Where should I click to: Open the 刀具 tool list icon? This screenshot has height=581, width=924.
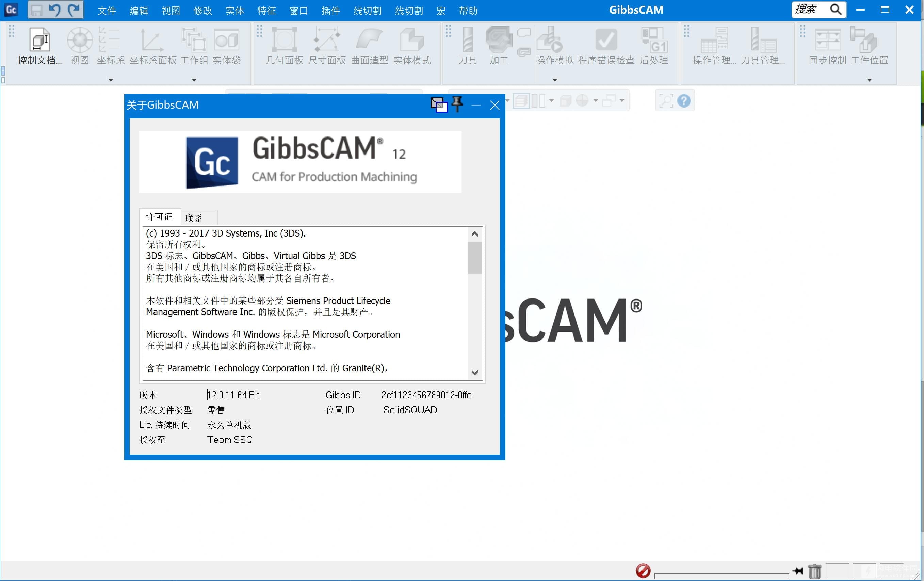[x=468, y=46]
